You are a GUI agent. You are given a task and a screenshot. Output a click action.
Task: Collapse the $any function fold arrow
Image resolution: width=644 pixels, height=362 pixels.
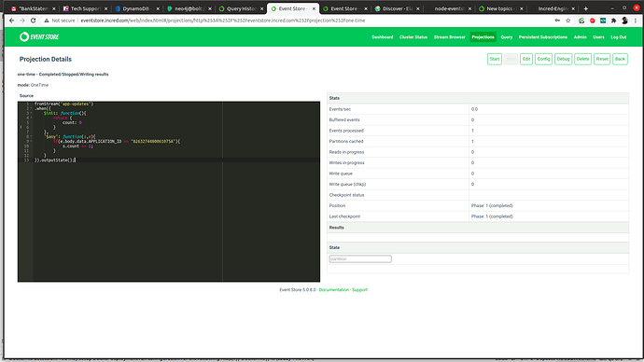point(31,136)
